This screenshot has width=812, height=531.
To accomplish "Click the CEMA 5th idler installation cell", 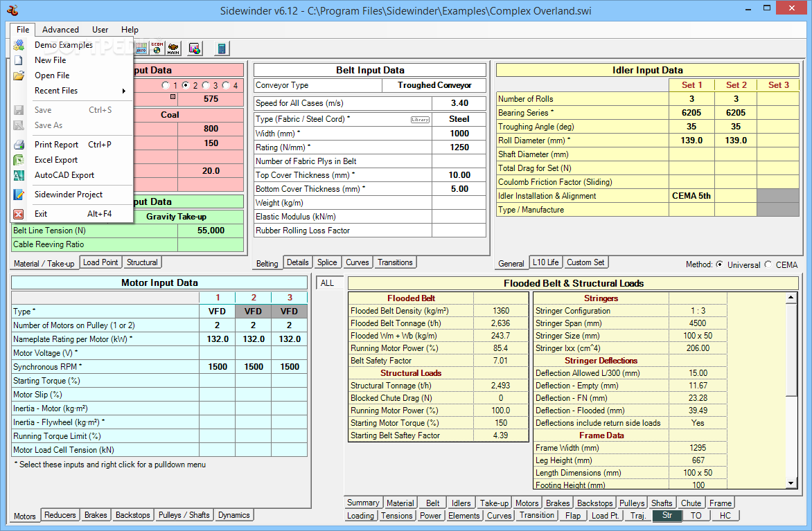I will 691,196.
